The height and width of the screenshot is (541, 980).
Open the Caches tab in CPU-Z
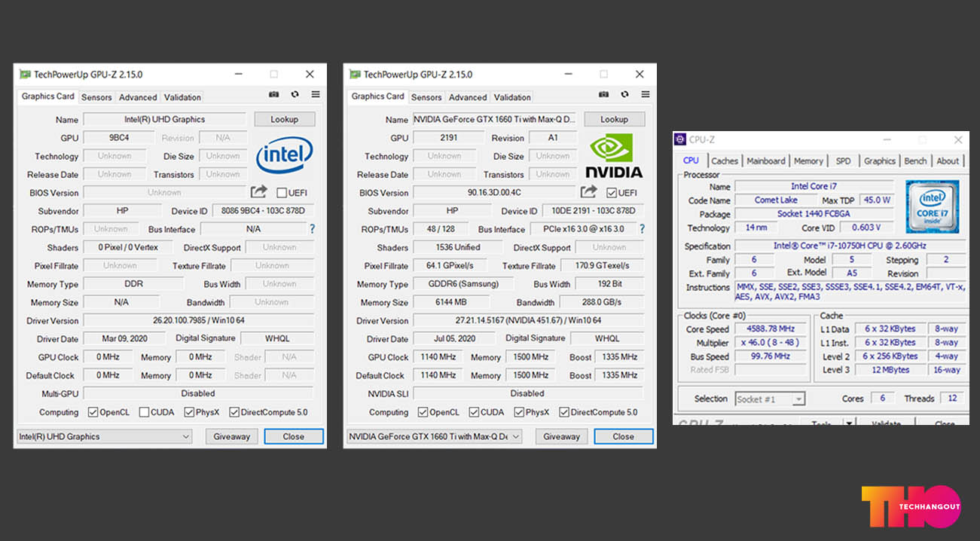(x=725, y=161)
